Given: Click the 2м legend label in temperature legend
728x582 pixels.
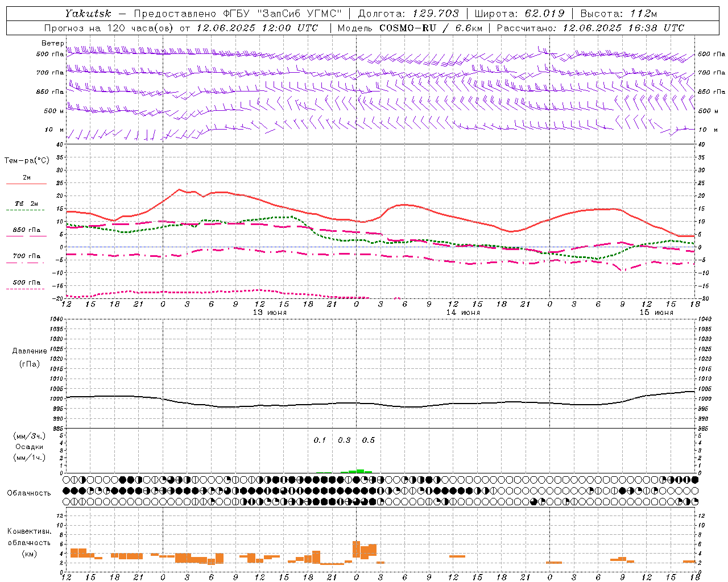Looking at the screenshot, I should tap(27, 178).
